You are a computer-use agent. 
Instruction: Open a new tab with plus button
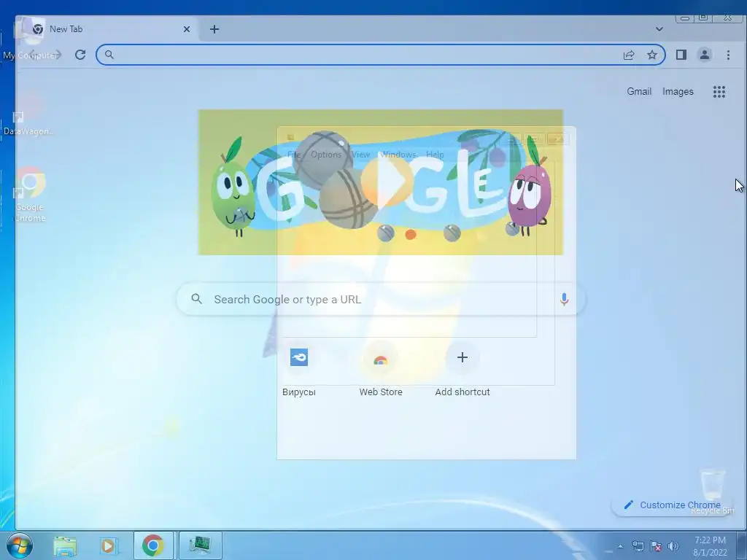[x=214, y=29]
